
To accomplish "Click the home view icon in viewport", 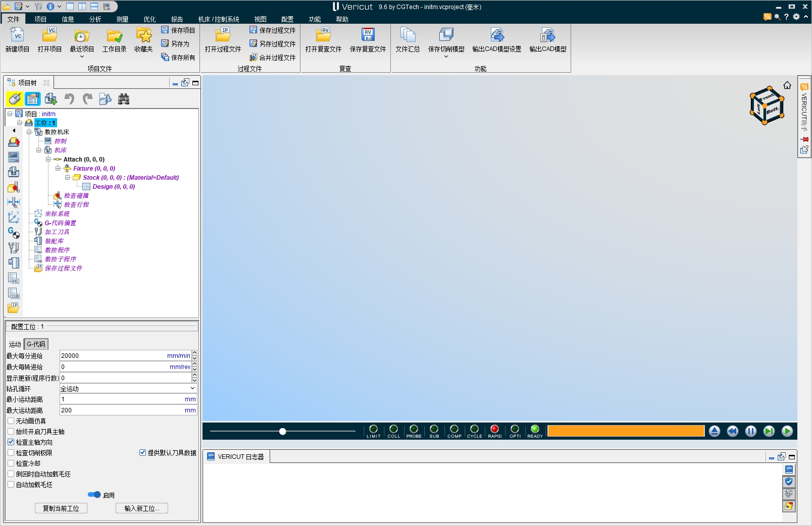I will [x=787, y=85].
